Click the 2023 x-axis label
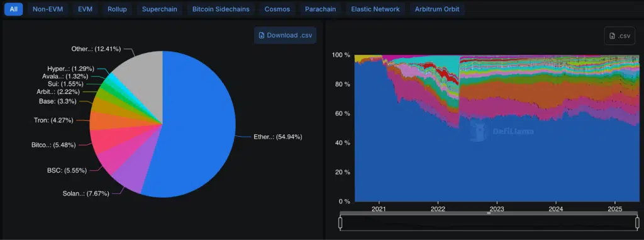Viewport: 644px width, 240px height. pyautogui.click(x=497, y=209)
